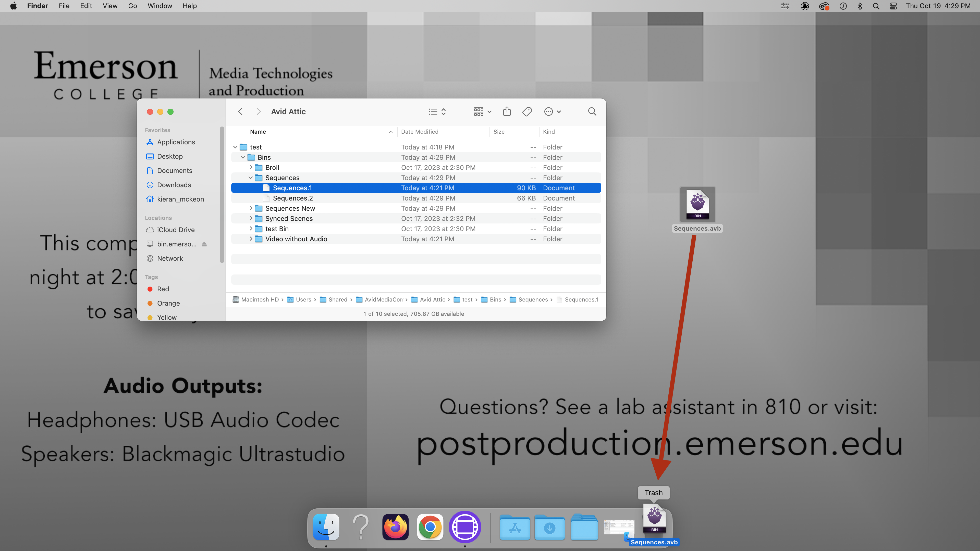
Task: Open the group-by options dropdown
Action: [x=482, y=111]
